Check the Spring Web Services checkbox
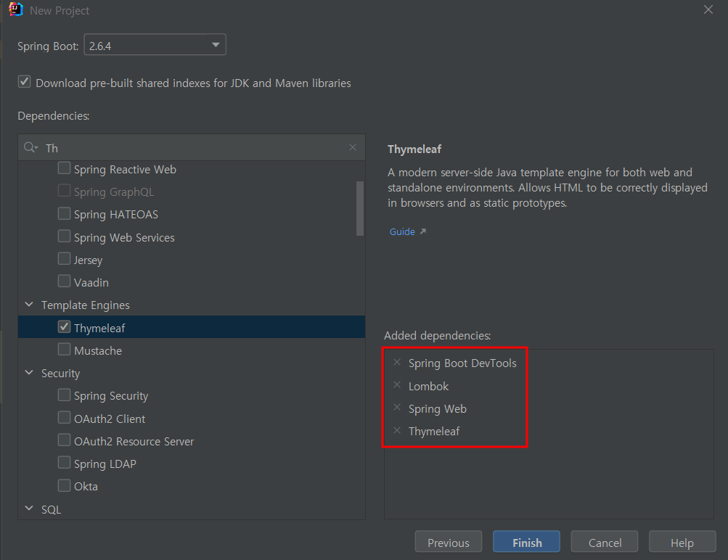 pyautogui.click(x=64, y=236)
